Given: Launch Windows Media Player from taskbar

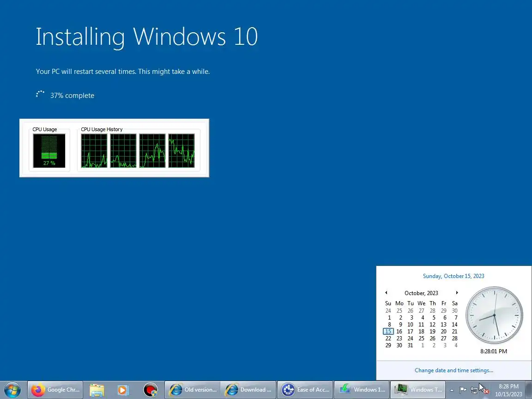Looking at the screenshot, I should click(x=123, y=390).
